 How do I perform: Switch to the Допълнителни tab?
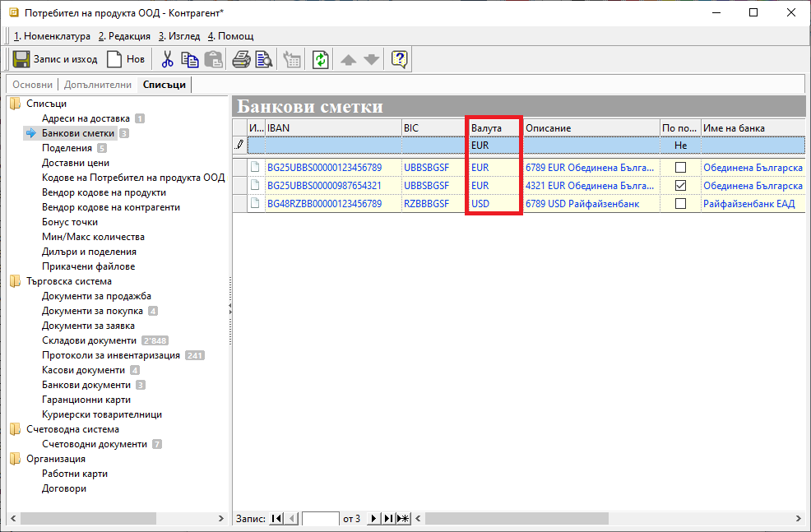pyautogui.click(x=97, y=85)
